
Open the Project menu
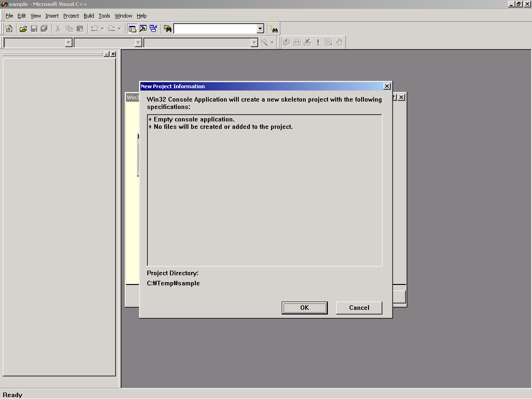pos(71,16)
